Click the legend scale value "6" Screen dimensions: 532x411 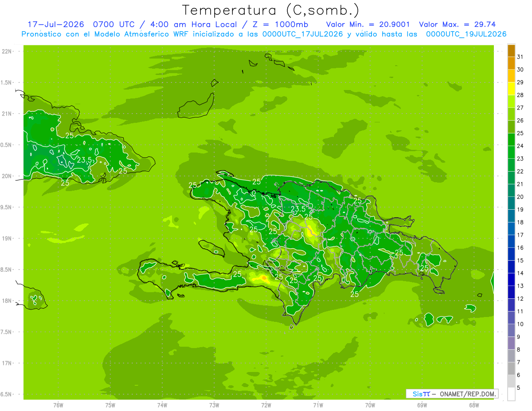coord(519,375)
